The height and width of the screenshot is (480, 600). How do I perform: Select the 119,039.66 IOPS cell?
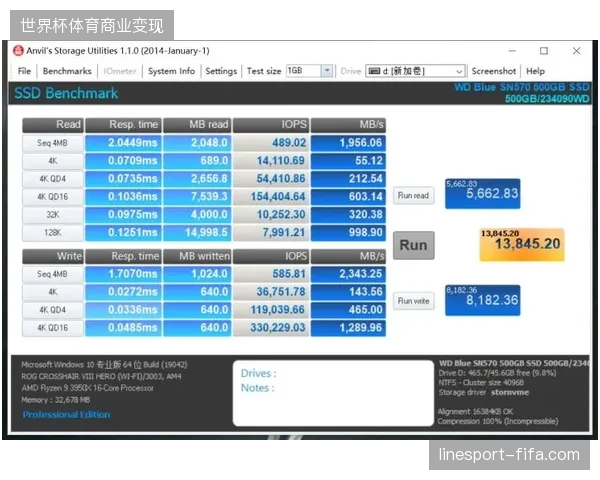coord(271,310)
